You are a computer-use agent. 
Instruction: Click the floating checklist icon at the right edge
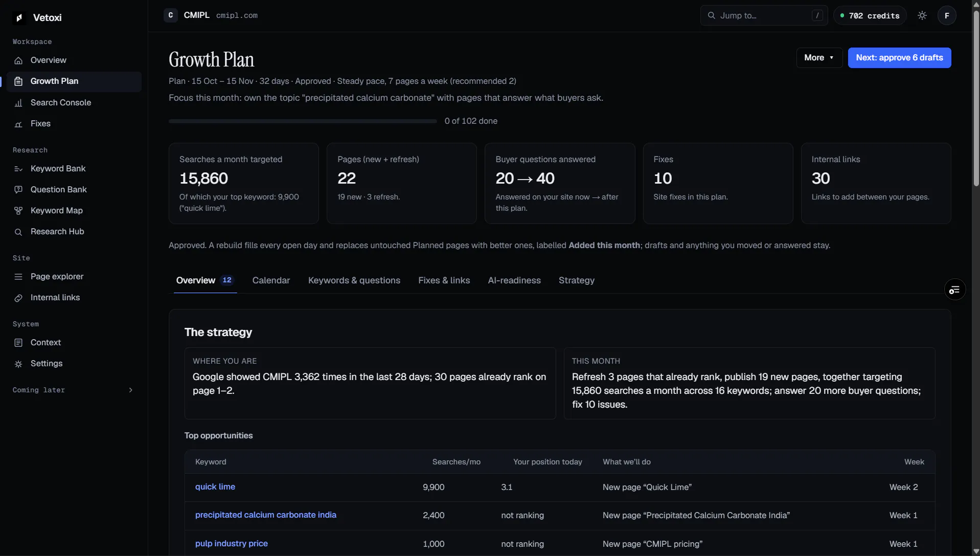pyautogui.click(x=954, y=290)
